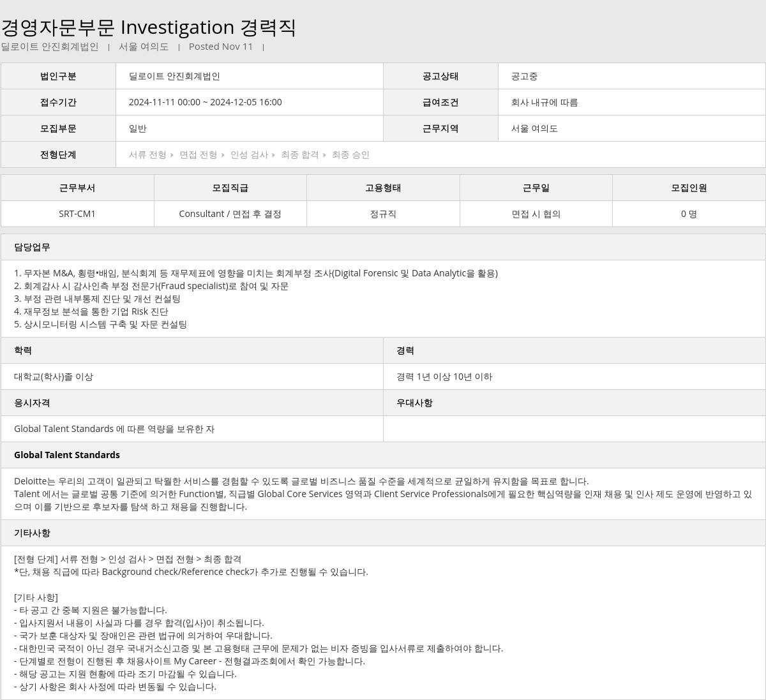This screenshot has width=766, height=700.
Task: Click the 우대사항 section heading
Action: pos(414,403)
